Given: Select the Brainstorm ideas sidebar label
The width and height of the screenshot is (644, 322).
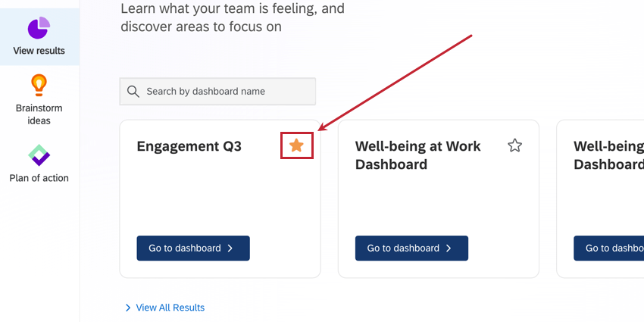Looking at the screenshot, I should point(39,114).
